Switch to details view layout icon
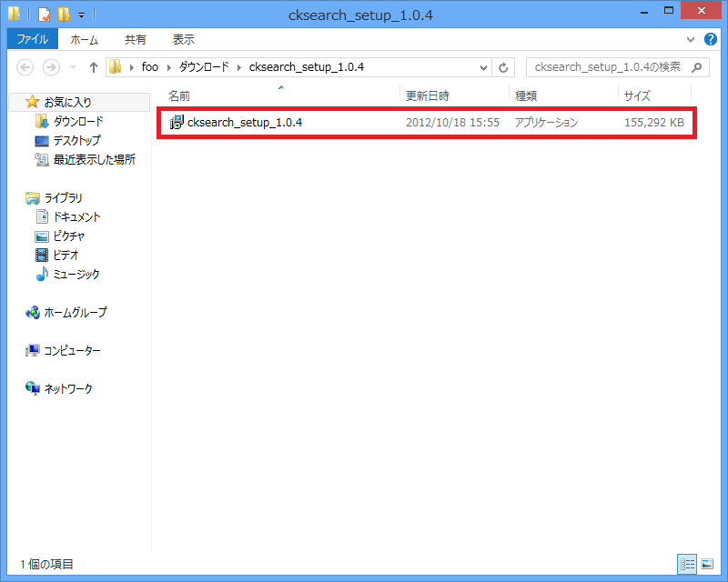Screen dimensions: 728x582 click(x=685, y=564)
